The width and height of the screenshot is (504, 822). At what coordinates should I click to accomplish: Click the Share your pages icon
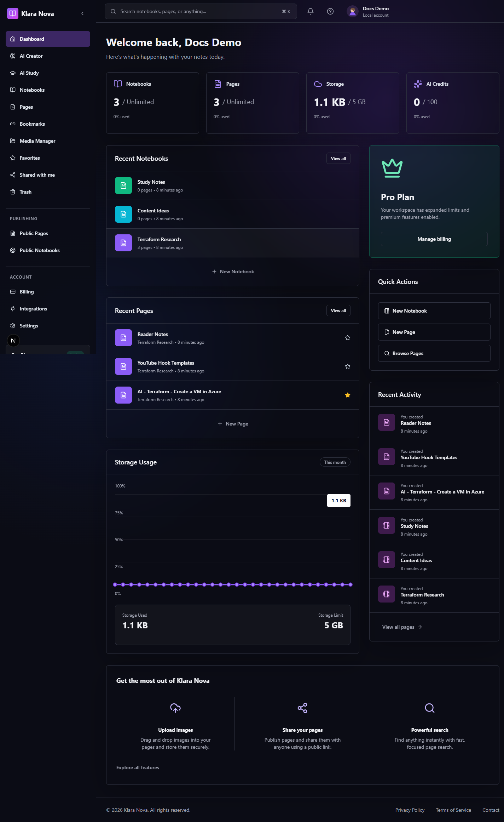coord(302,708)
